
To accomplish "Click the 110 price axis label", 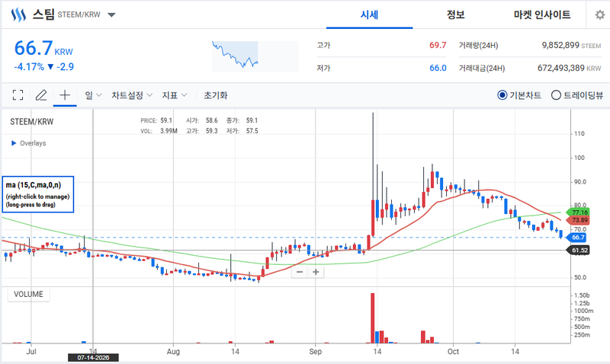I will (x=579, y=133).
